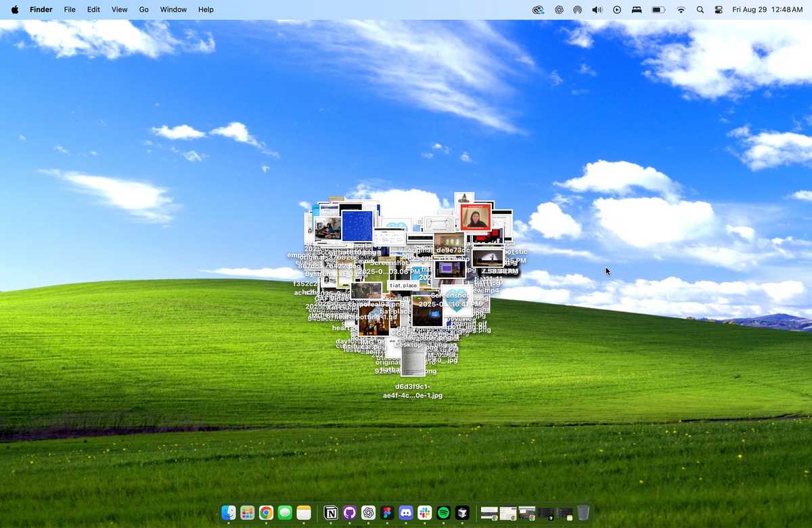Open Messages from the Dock

pos(285,513)
